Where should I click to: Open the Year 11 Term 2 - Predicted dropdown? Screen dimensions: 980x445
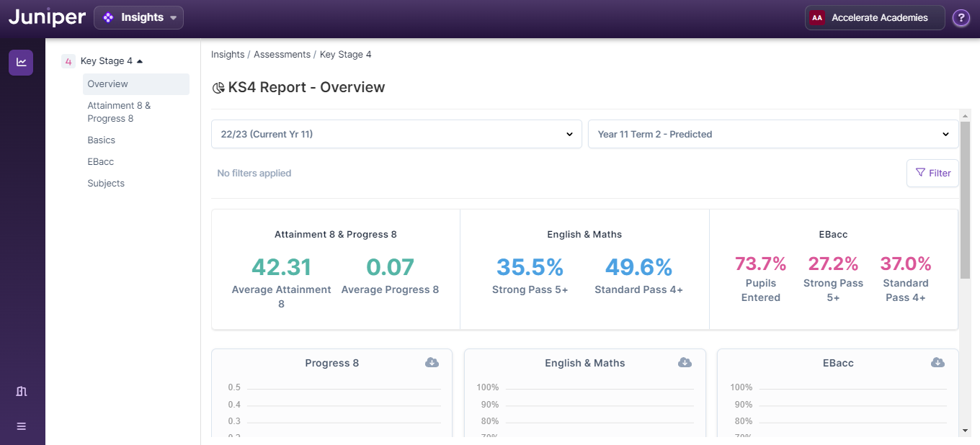pyautogui.click(x=772, y=134)
